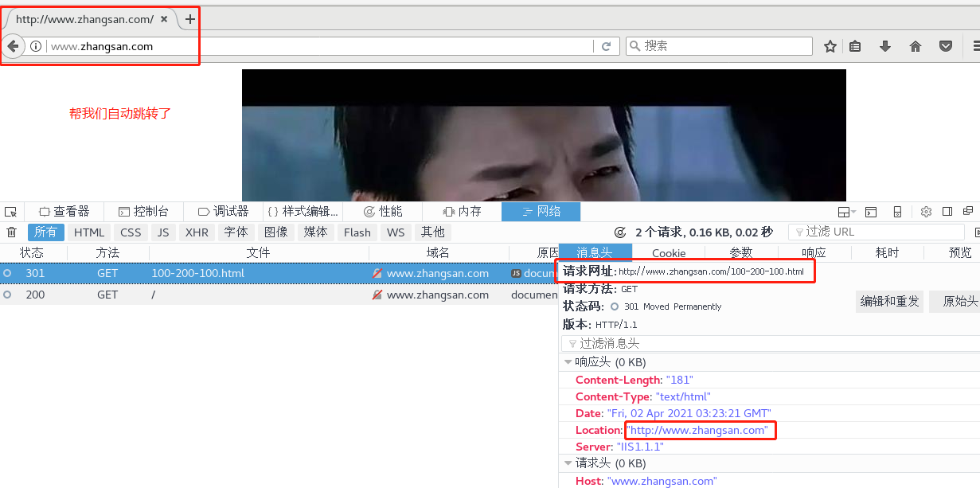Focus the 过滤消息头 header filter field

coord(771,343)
